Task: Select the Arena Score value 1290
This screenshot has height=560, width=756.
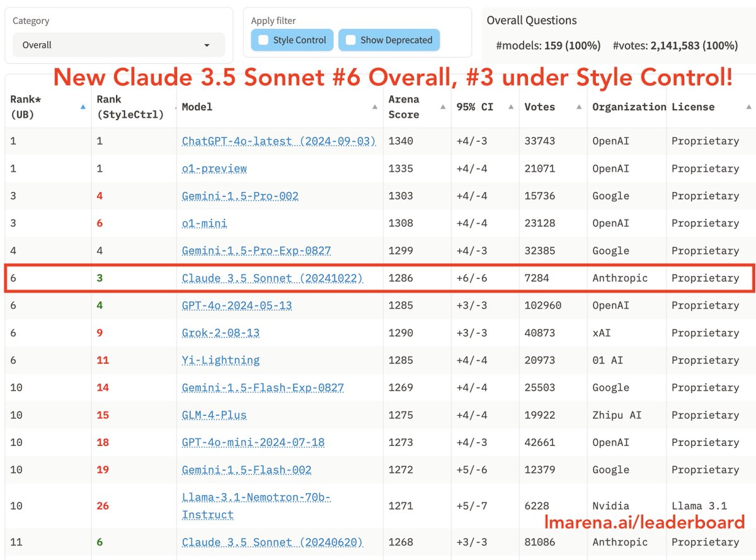Action: click(401, 333)
